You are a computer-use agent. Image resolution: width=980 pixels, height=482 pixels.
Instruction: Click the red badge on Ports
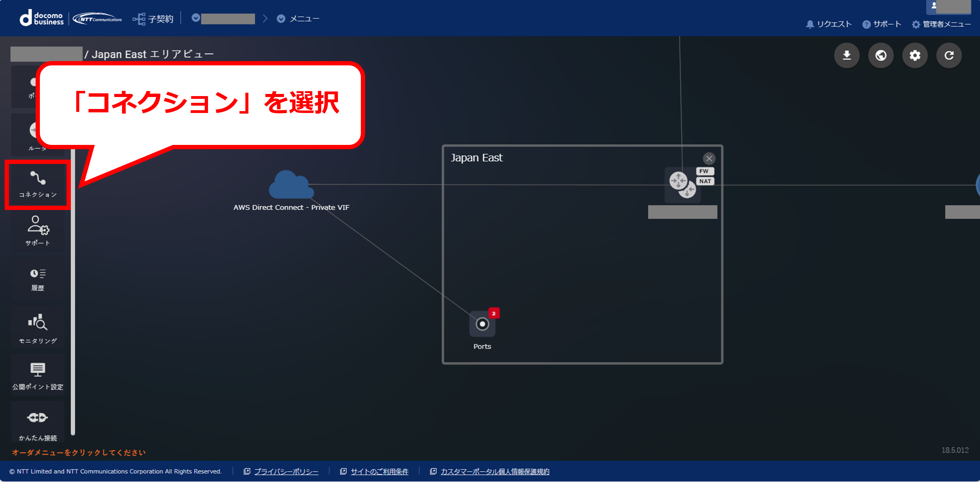494,313
